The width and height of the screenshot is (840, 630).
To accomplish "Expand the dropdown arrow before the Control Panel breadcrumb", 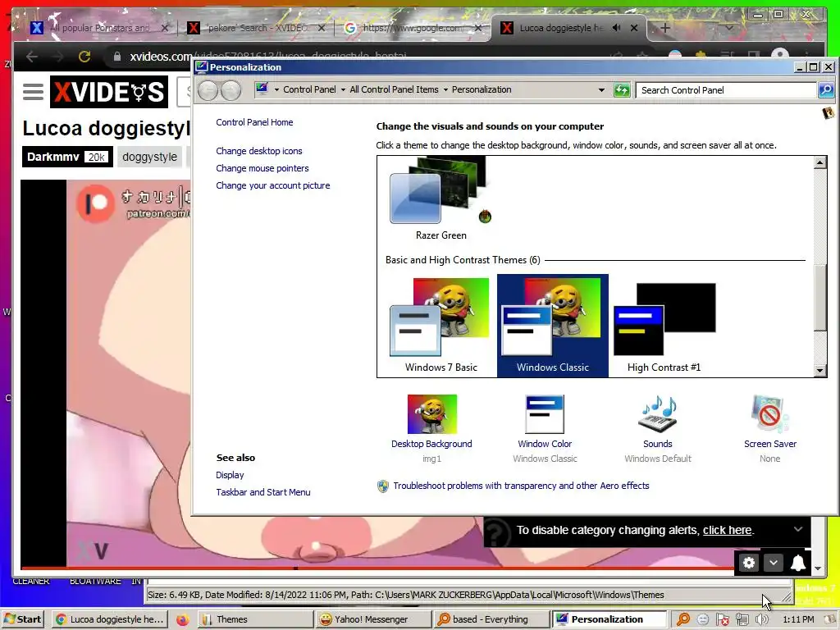I will [x=276, y=90].
